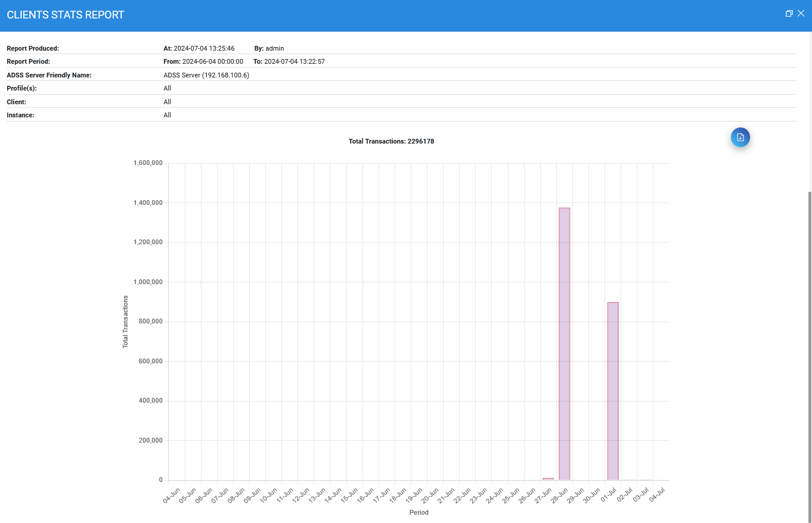The width and height of the screenshot is (812, 523).
Task: Restore the report dialog window size
Action: click(789, 14)
